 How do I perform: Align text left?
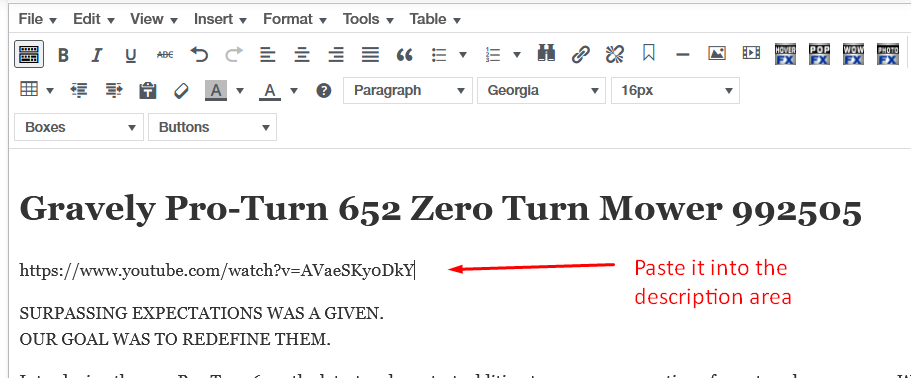267,55
